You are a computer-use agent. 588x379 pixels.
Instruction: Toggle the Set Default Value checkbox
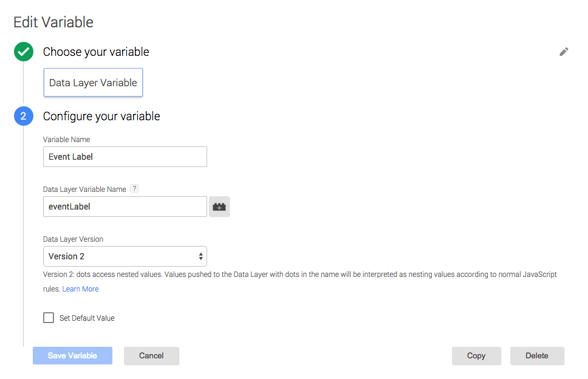click(x=49, y=318)
